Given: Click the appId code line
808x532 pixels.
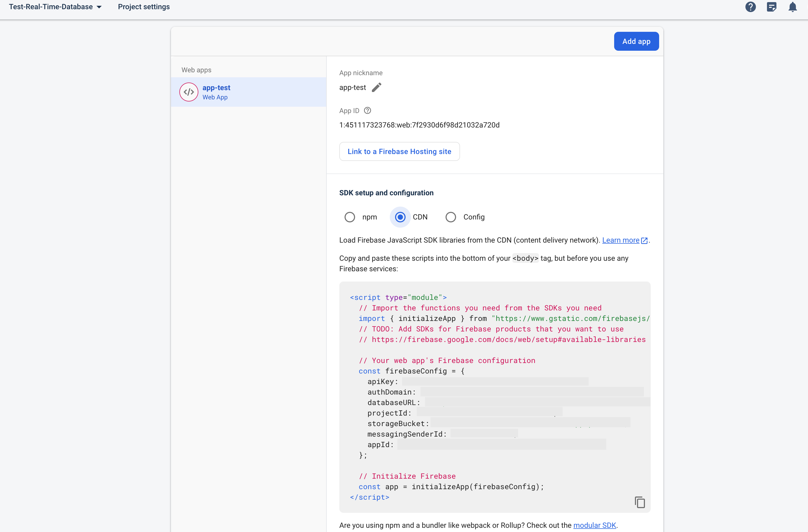Looking at the screenshot, I should [487, 444].
